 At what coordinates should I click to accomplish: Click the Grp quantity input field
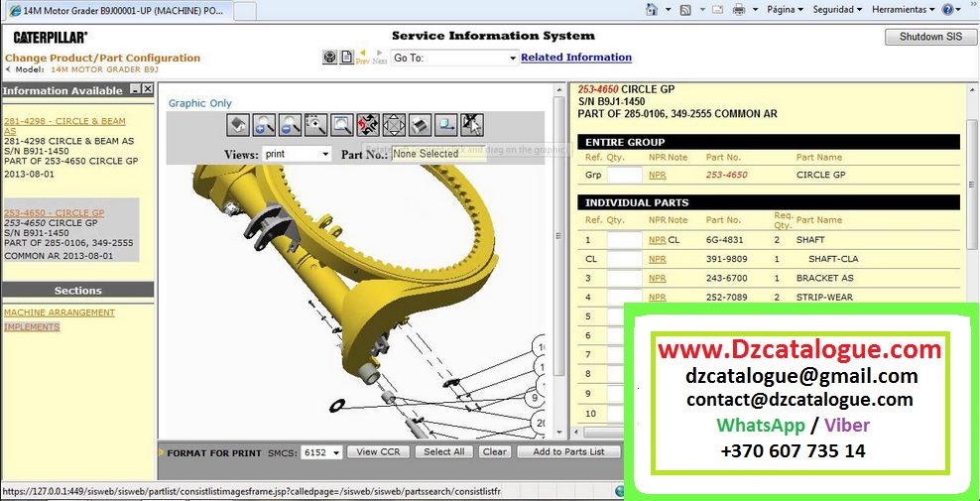pyautogui.click(x=625, y=176)
